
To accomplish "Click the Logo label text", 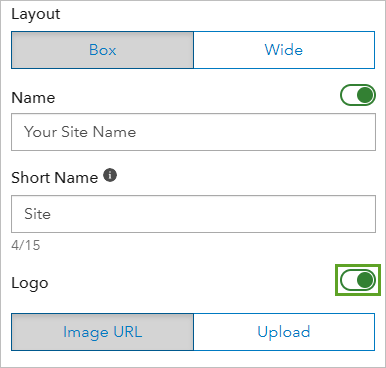I will click(30, 283).
